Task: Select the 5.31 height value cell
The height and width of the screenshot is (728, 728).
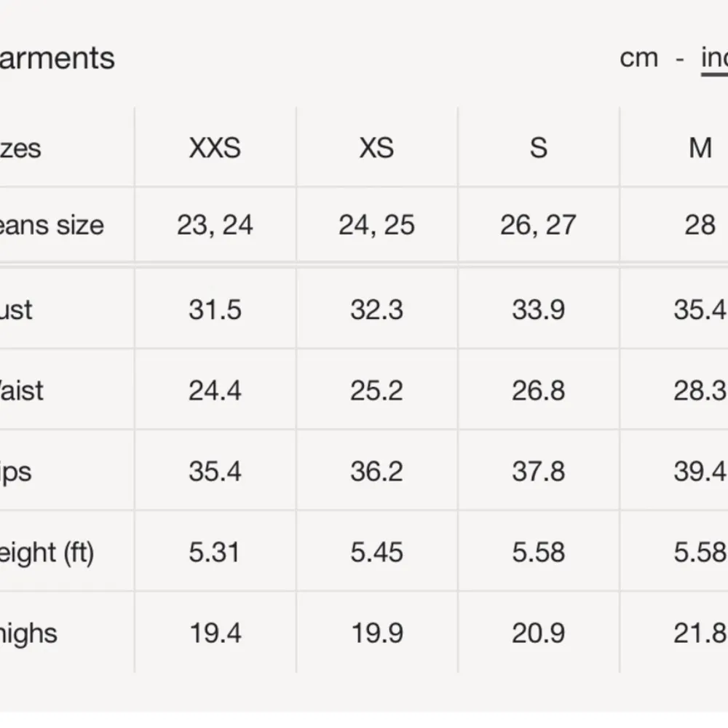Action: click(215, 552)
